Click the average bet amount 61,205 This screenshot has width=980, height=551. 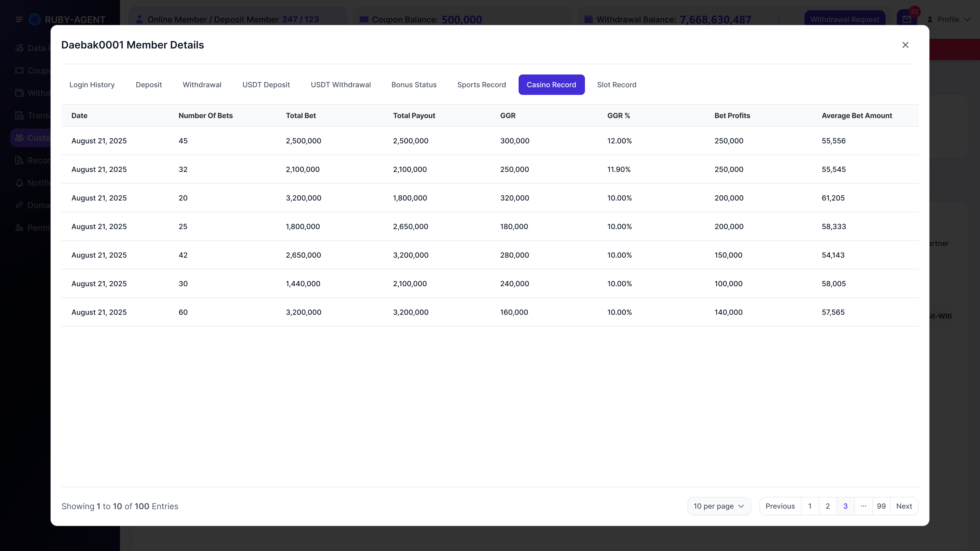tap(833, 198)
